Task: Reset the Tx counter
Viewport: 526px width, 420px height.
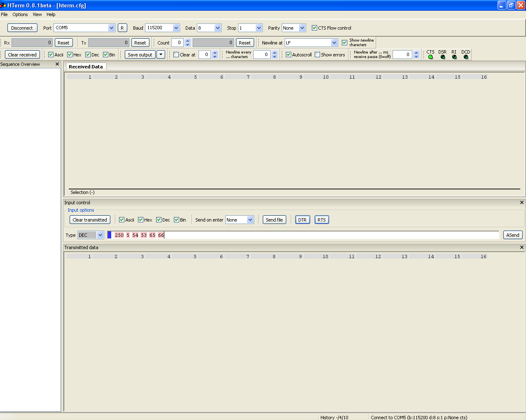Action: (140, 43)
